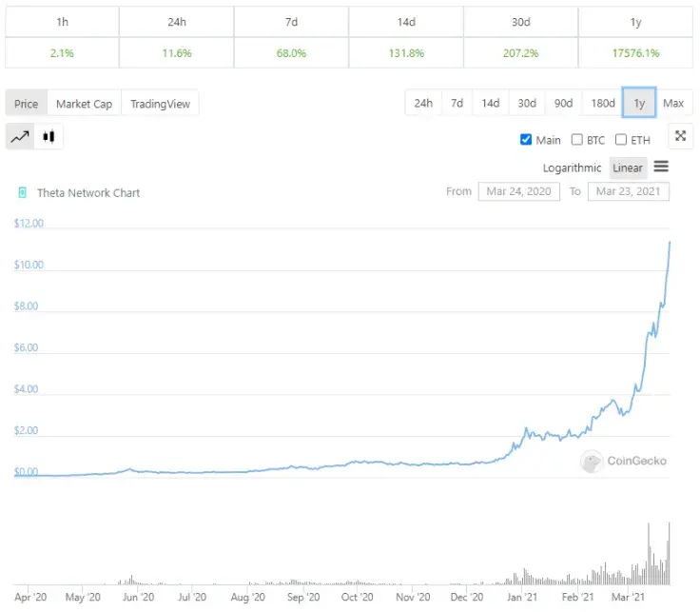Uncheck the Main checkbox
Viewport: 700px width, 612px height.
[526, 140]
